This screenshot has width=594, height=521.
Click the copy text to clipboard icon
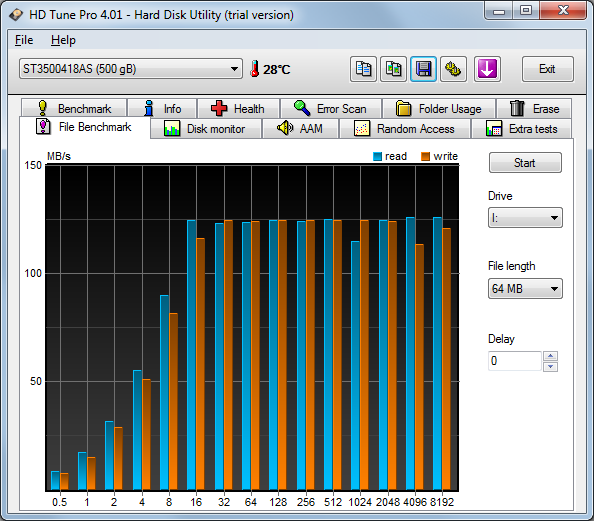click(x=363, y=69)
